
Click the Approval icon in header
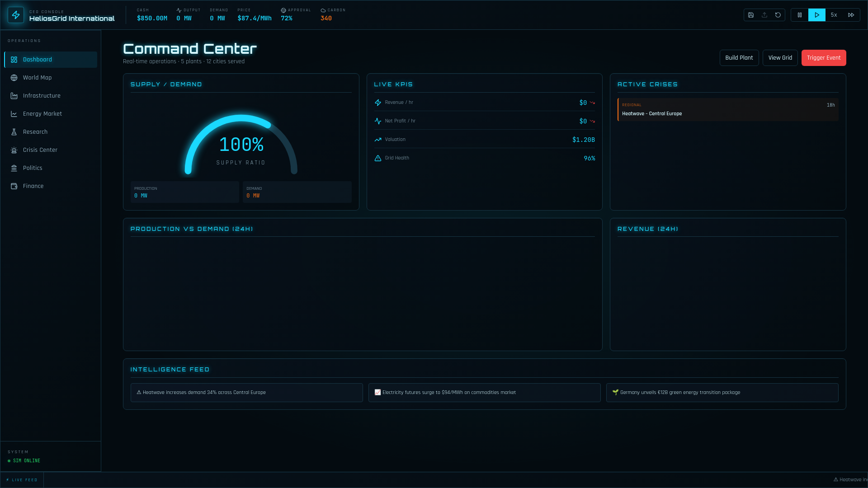(x=283, y=10)
